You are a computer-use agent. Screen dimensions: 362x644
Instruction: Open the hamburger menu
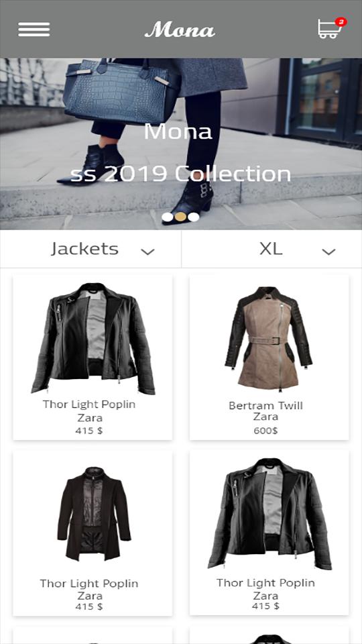34,29
